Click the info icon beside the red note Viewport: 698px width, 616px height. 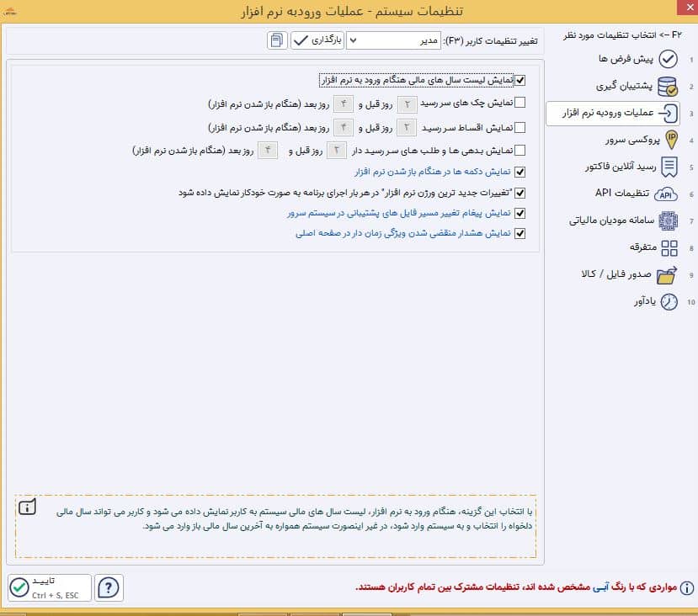pyautogui.click(x=686, y=588)
